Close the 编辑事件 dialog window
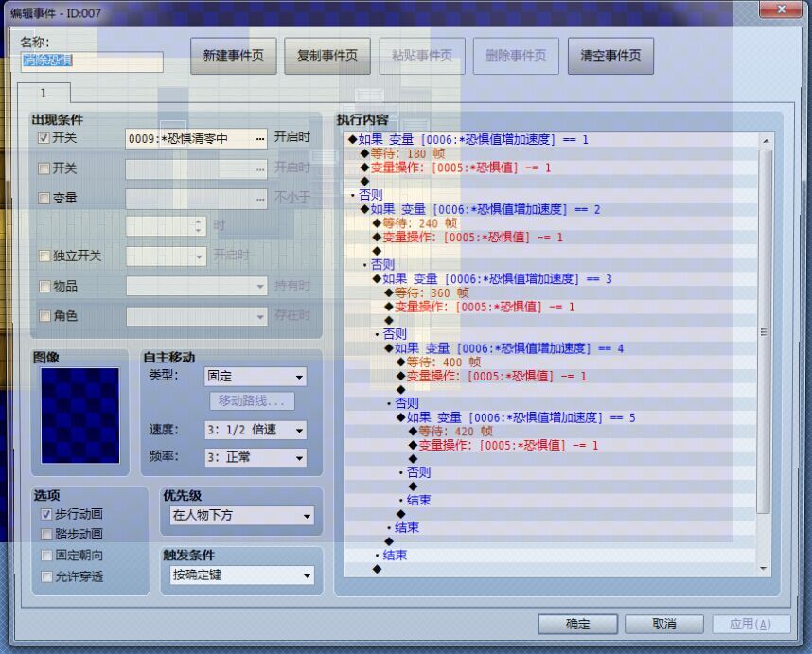The width and height of the screenshot is (812, 654). (x=782, y=9)
